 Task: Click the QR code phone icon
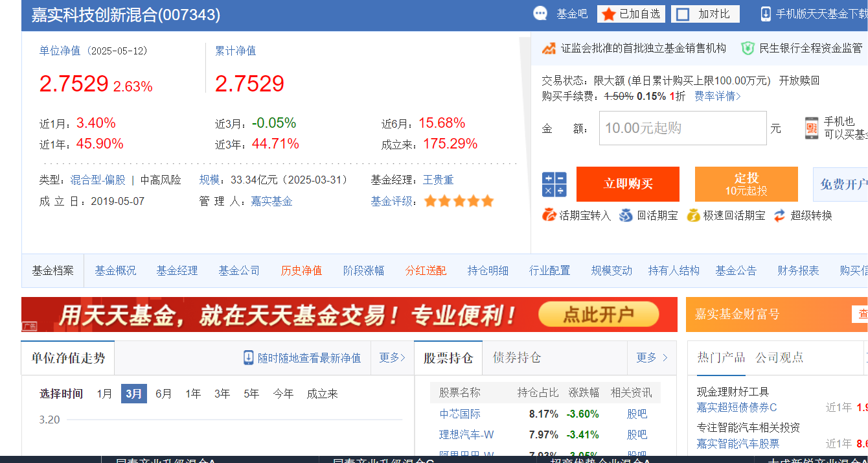(812, 128)
